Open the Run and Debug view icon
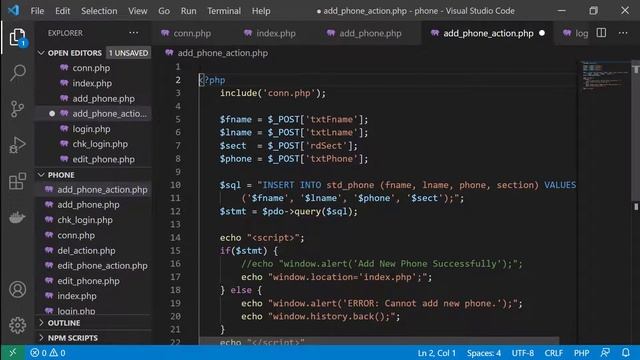Viewport: 640px width, 360px height. (17, 145)
